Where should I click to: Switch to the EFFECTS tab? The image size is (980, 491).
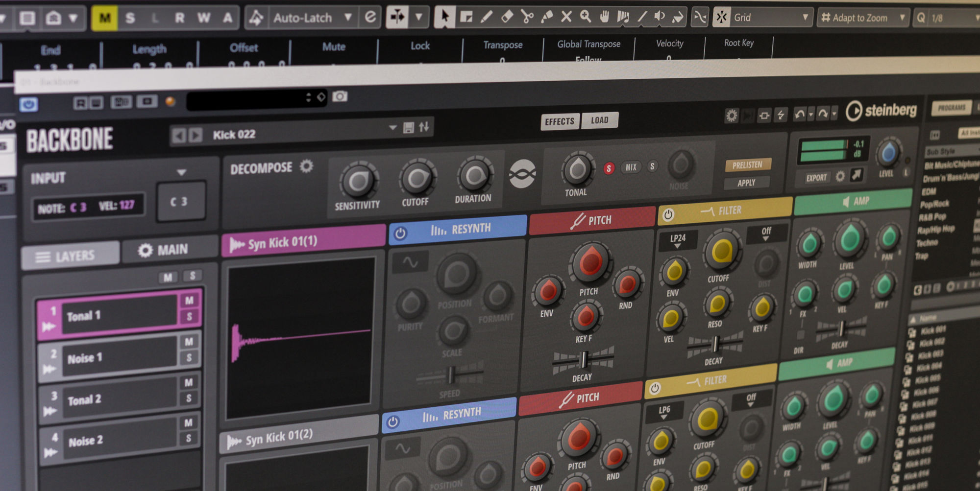[x=560, y=121]
